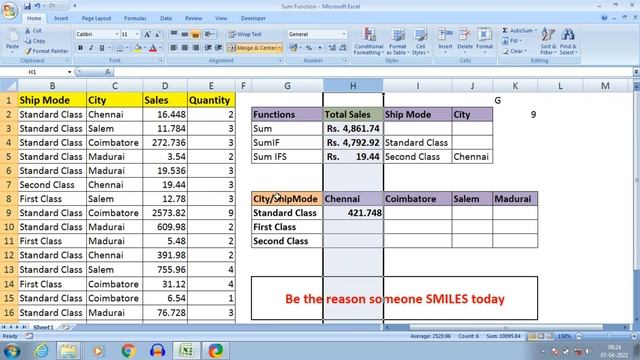Decrease font size with the small A icon
The image size is (640, 360).
point(157,34)
